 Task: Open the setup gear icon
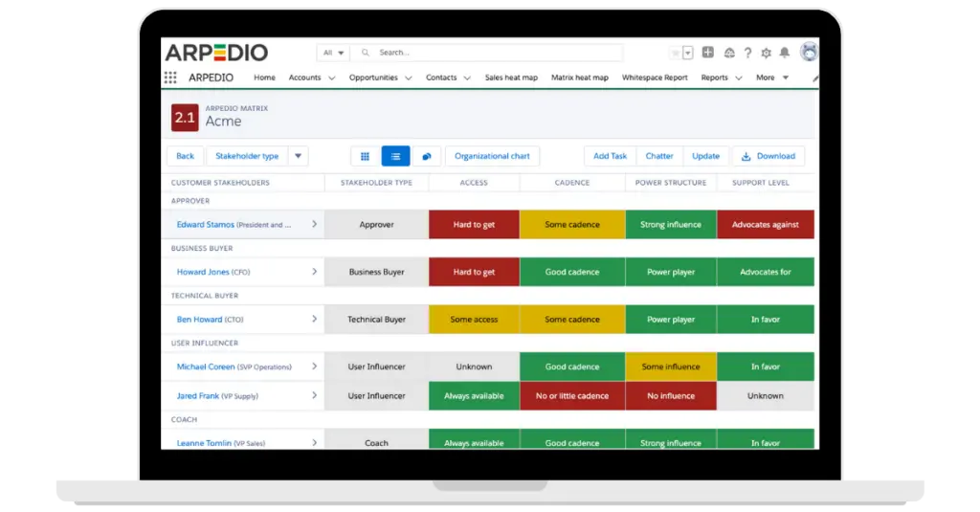tap(766, 54)
